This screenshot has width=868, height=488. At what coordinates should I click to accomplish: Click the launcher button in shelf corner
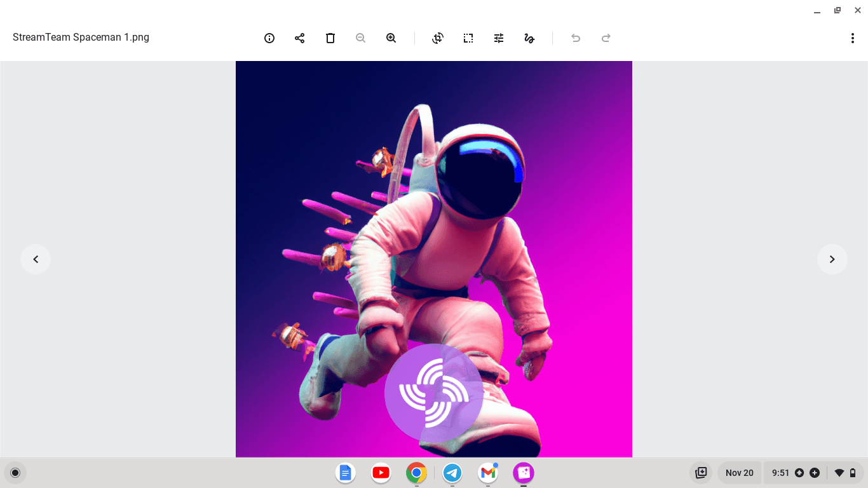tap(15, 473)
